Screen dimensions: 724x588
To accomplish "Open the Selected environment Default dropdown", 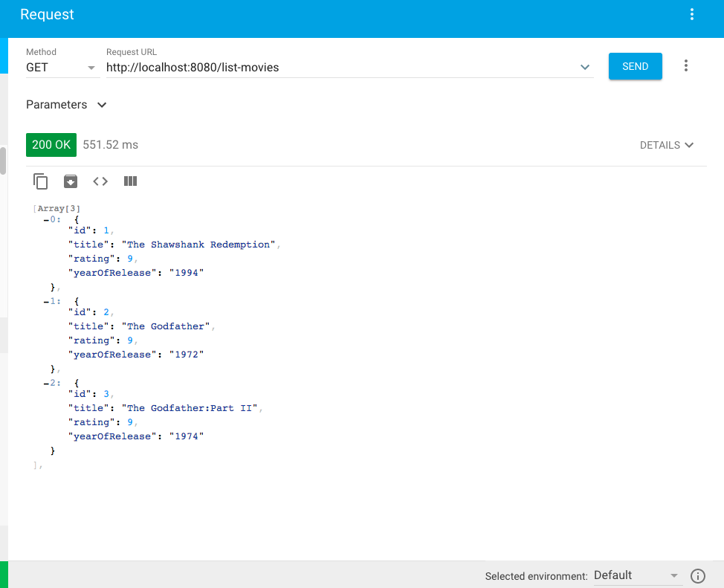I will click(637, 575).
